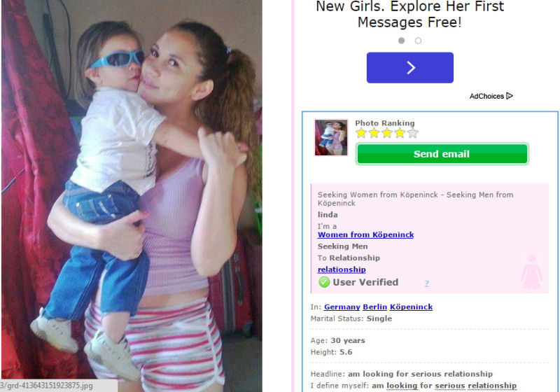Open the question mark help link
The image size is (560, 392).
tap(426, 283)
